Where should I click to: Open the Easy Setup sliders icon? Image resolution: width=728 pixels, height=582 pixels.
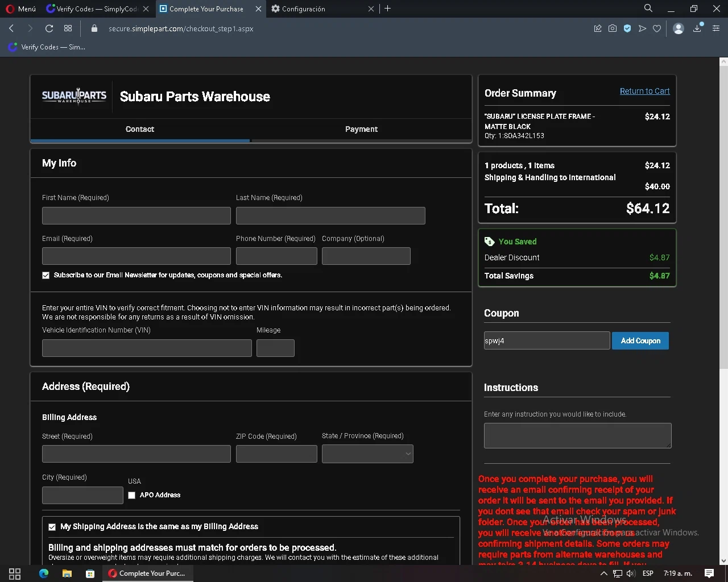[x=716, y=28]
